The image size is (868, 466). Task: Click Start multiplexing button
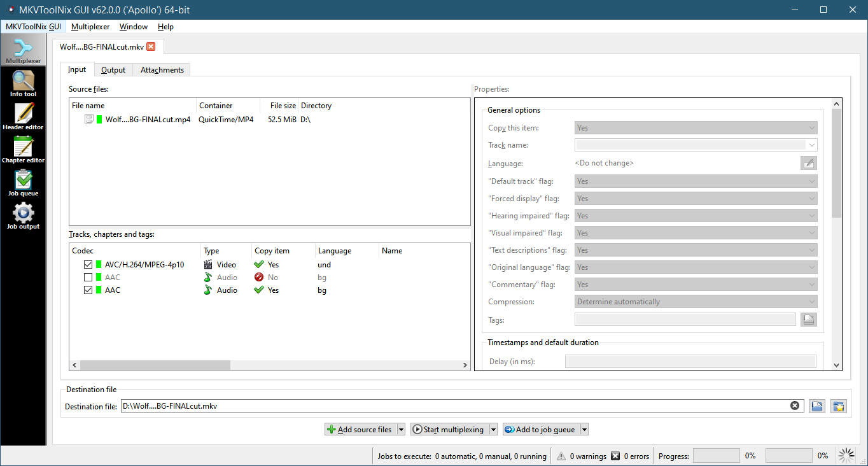450,430
